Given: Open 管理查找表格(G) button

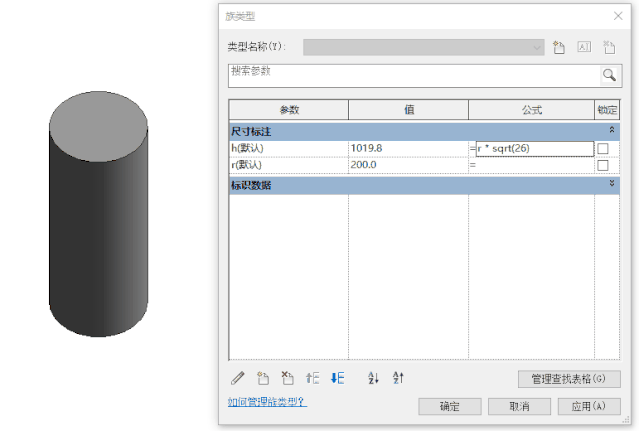Looking at the screenshot, I should point(569,379).
